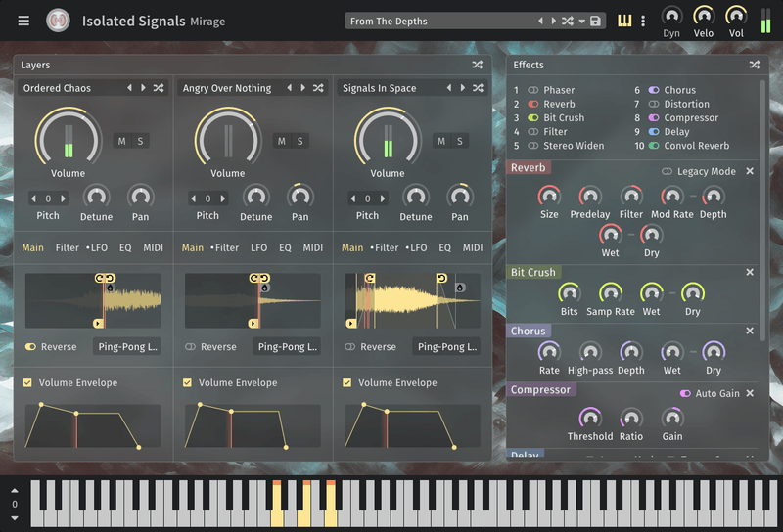
Task: Click the Velo knob
Action: [x=704, y=16]
